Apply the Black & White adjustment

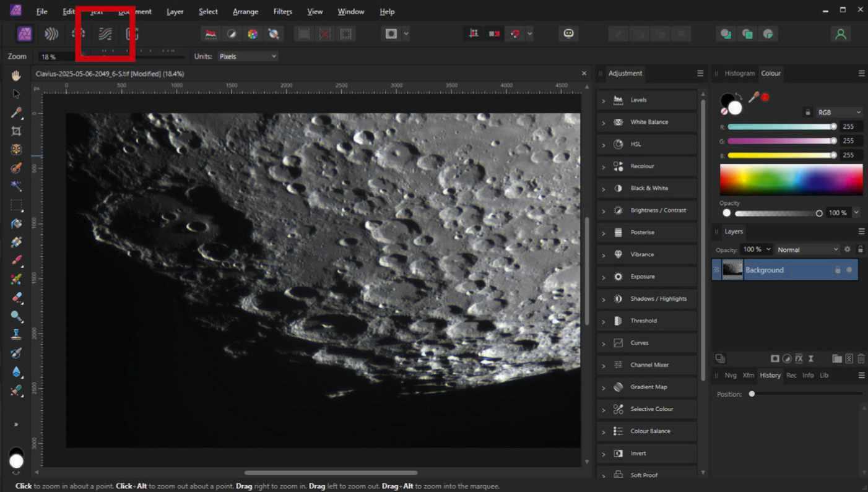649,188
